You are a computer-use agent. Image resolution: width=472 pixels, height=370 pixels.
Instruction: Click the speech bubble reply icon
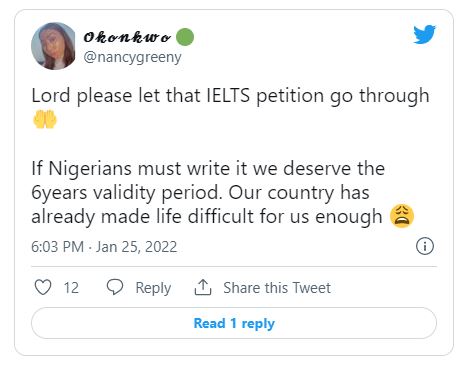pos(115,287)
